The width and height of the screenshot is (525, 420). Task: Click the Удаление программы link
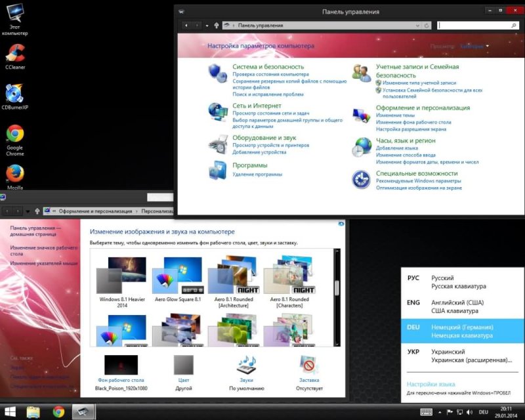pos(257,174)
